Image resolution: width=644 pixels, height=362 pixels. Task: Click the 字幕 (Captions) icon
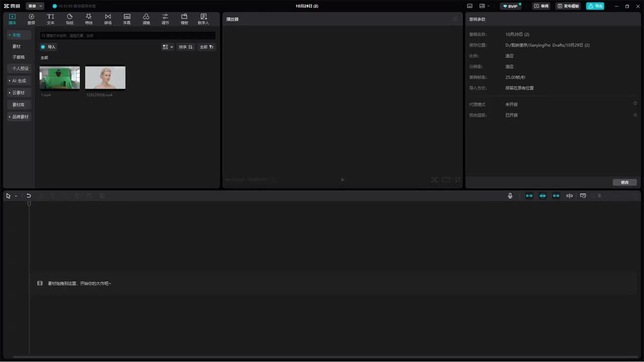click(127, 19)
